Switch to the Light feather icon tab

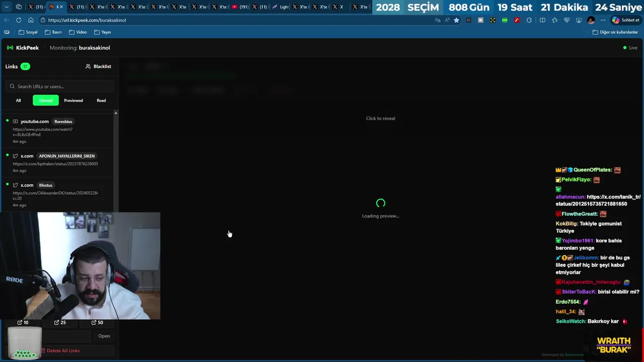(280, 7)
